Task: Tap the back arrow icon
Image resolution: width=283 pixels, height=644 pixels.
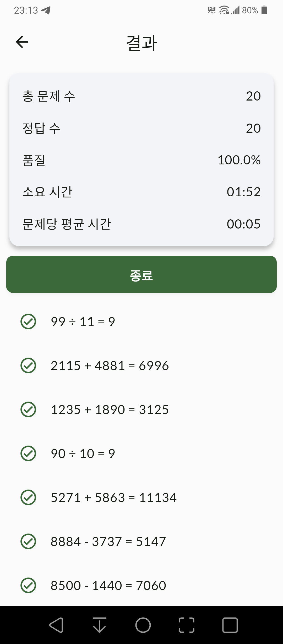Action: [22, 42]
